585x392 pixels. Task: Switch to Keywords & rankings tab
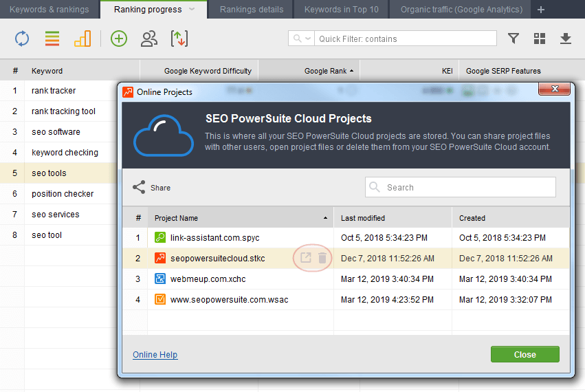(x=49, y=10)
